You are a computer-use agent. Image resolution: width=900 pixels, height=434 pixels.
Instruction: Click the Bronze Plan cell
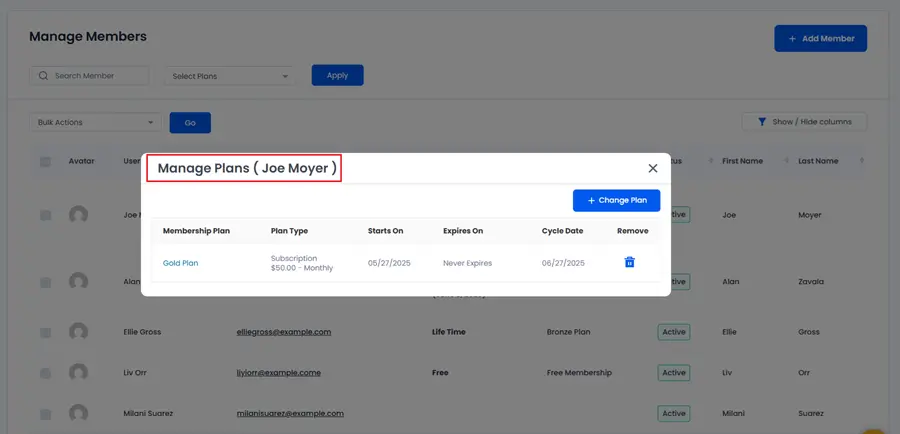click(568, 332)
